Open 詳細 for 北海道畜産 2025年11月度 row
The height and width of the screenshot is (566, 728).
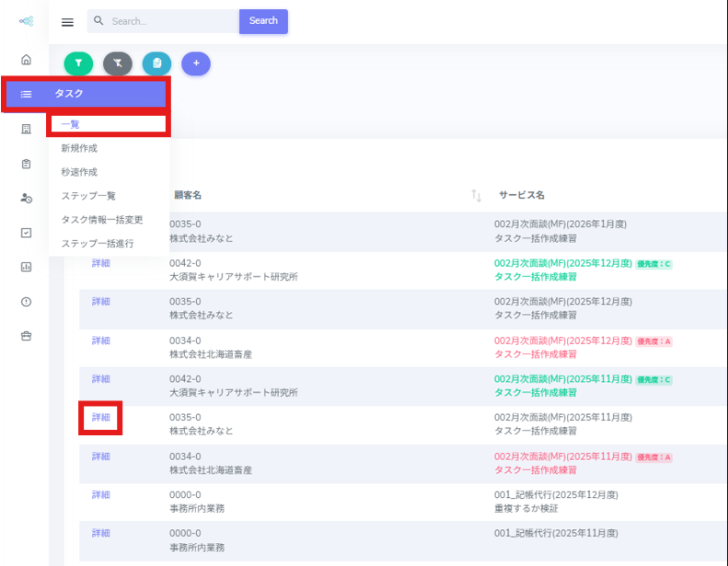100,456
